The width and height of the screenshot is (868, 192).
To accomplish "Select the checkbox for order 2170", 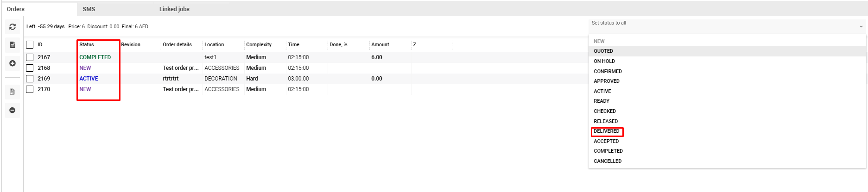I will [x=30, y=89].
